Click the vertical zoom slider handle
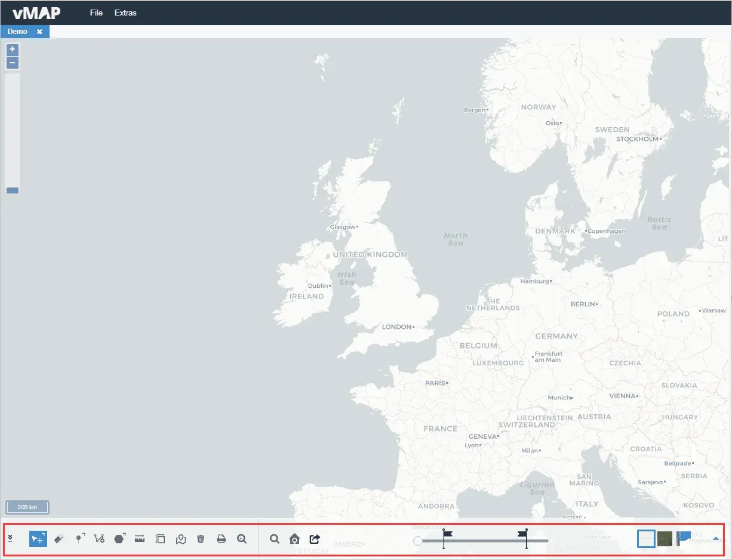Image resolution: width=732 pixels, height=560 pixels. click(13, 190)
